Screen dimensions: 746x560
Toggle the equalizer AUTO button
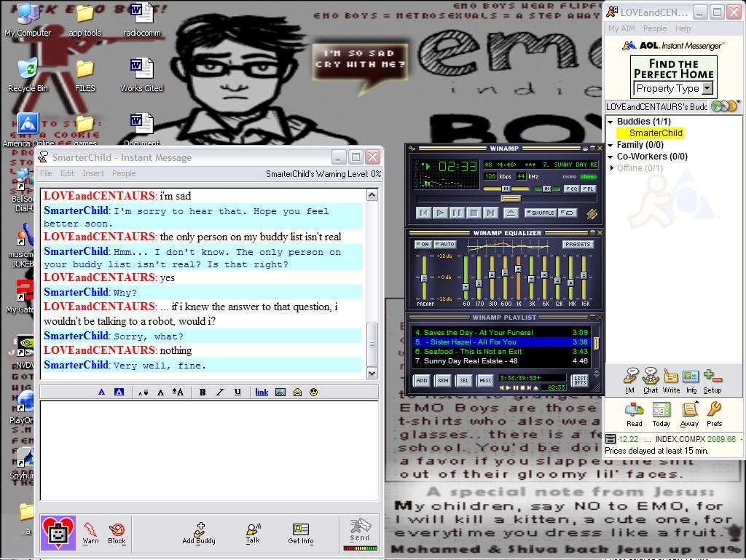coord(444,245)
